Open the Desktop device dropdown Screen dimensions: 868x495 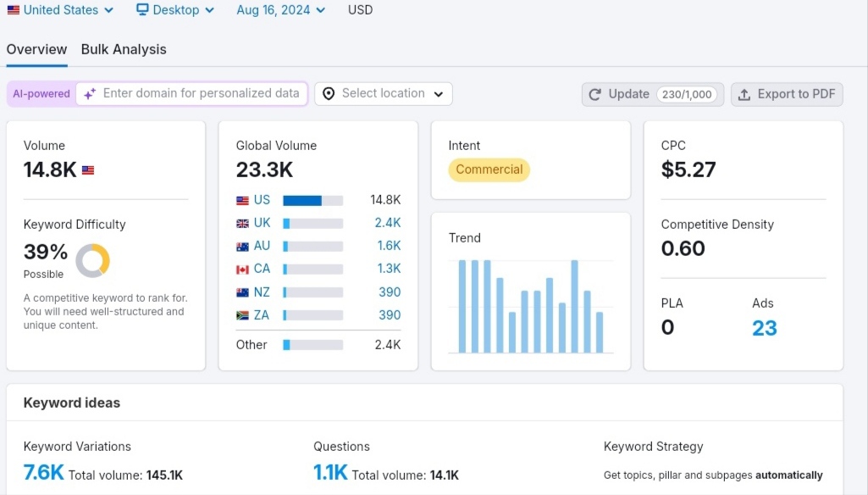click(x=175, y=10)
